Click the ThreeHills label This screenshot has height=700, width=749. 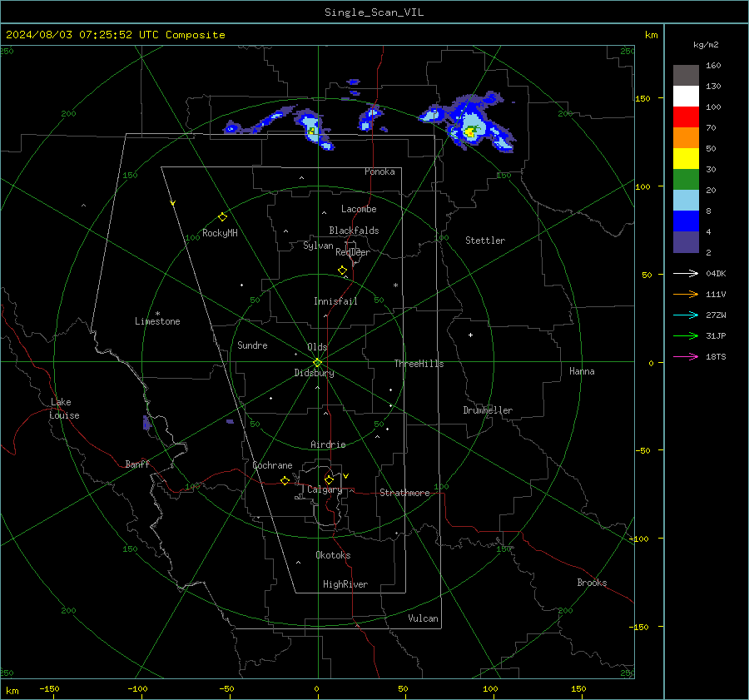419,364
